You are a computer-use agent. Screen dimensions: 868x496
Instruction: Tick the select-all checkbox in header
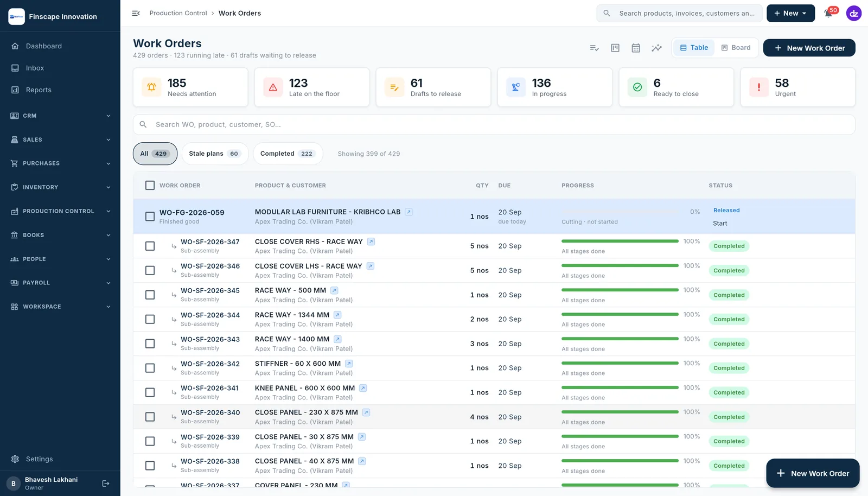[150, 186]
